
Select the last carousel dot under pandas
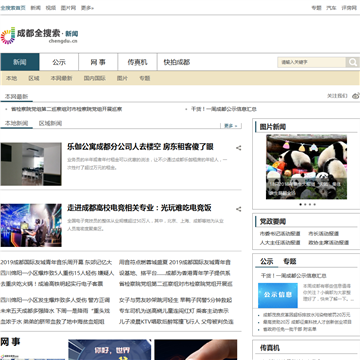click(315, 204)
